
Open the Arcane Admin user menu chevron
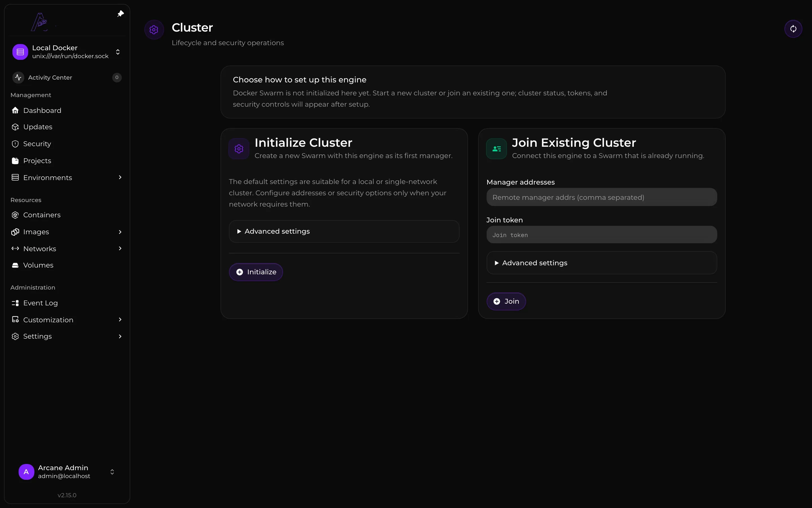click(112, 472)
